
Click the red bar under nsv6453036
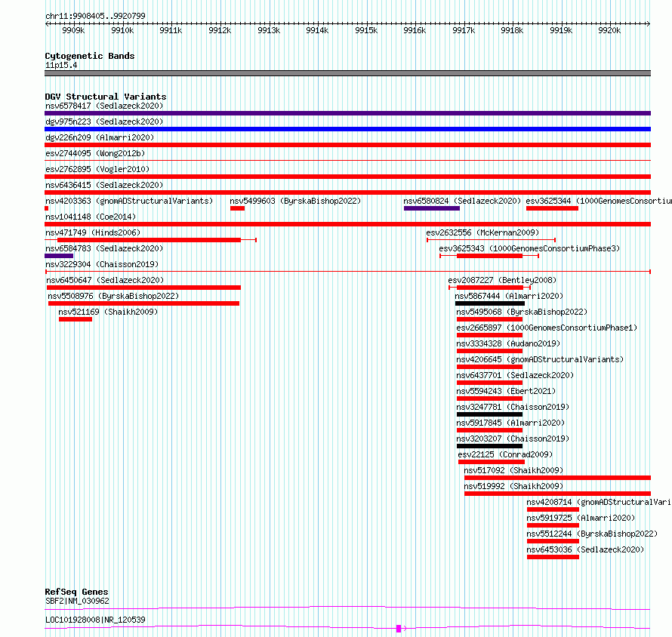coord(553,557)
